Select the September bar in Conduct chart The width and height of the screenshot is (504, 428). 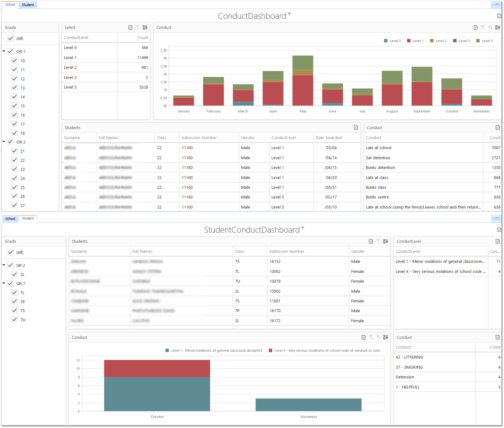[422, 86]
